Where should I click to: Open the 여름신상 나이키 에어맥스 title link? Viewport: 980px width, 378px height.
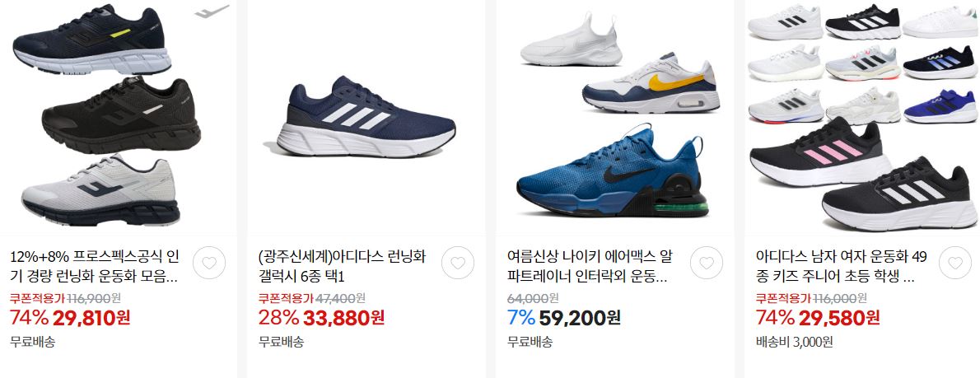[x=591, y=265]
